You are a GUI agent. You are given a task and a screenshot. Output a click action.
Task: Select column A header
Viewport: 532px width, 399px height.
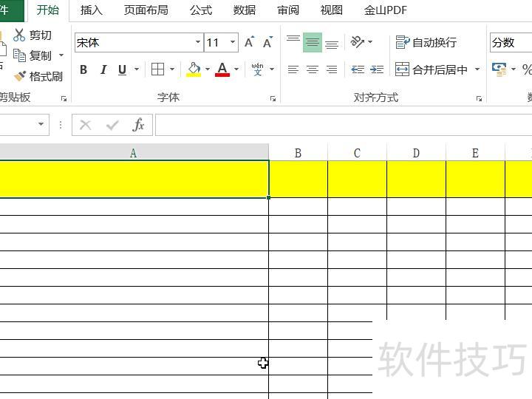[x=134, y=153]
